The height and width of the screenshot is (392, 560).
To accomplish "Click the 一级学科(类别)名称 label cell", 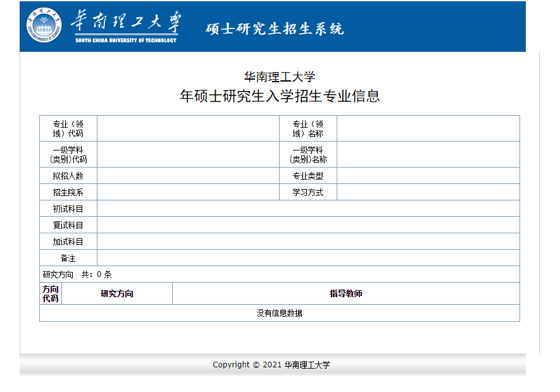I will (308, 154).
